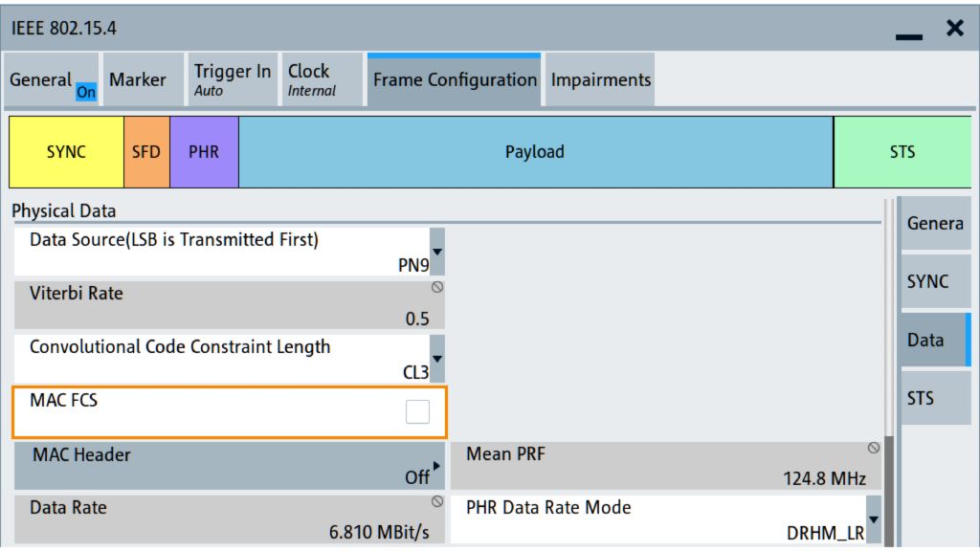Image resolution: width=980 pixels, height=551 pixels.
Task: Toggle the General tab On indicator
Action: 86,92
